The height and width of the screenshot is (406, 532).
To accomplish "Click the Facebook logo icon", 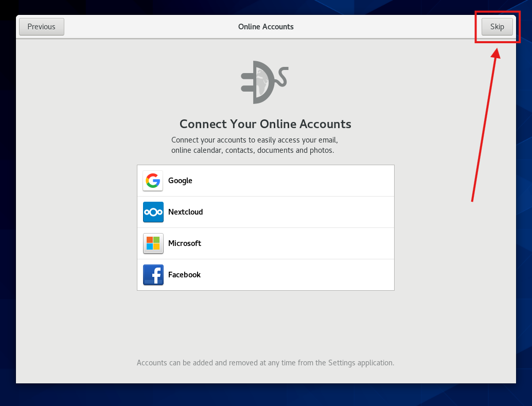I will (x=153, y=275).
